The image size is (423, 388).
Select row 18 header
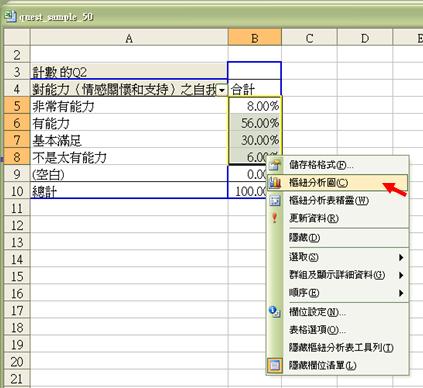(x=17, y=327)
